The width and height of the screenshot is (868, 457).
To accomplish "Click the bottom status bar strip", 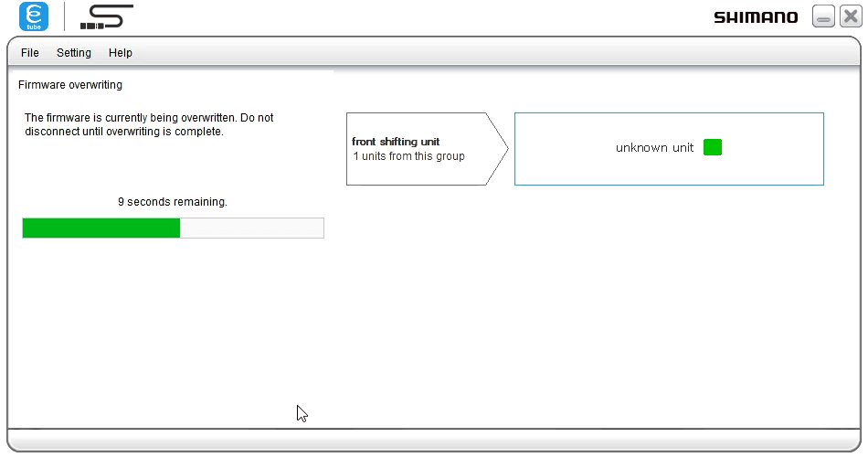I will click(434, 441).
